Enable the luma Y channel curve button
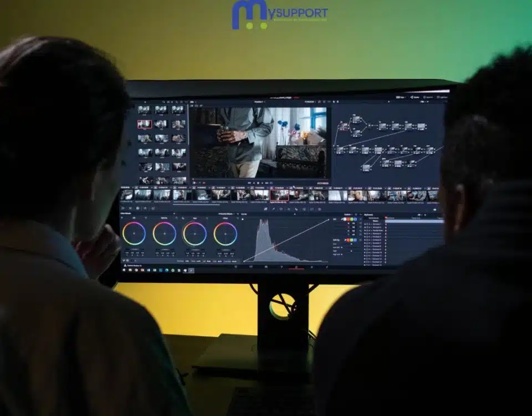 click(x=346, y=219)
